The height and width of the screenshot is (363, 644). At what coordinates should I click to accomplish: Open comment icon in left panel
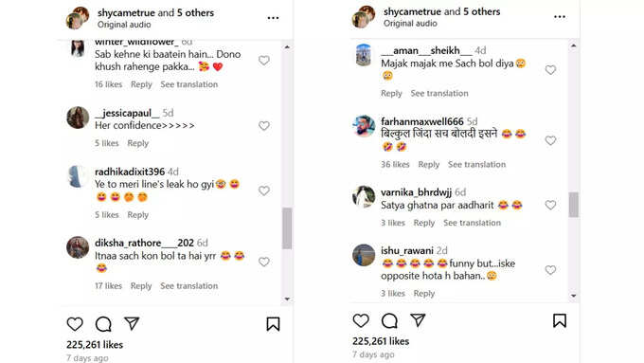[103, 324]
